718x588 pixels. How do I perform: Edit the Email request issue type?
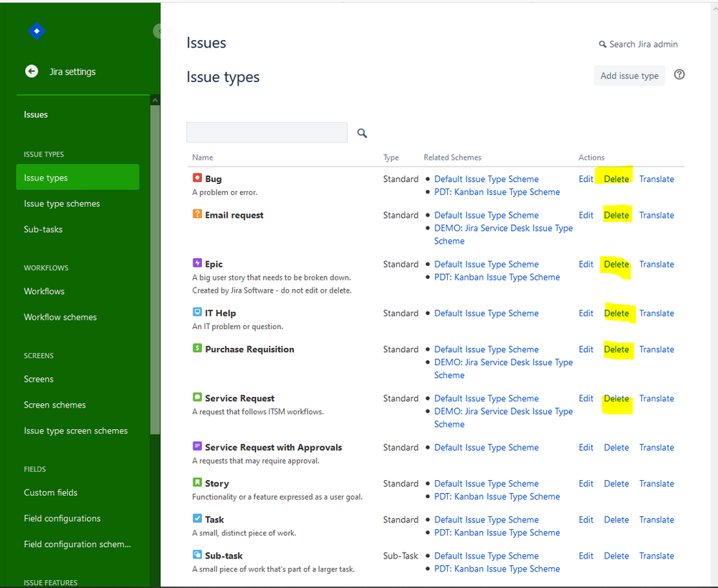586,215
